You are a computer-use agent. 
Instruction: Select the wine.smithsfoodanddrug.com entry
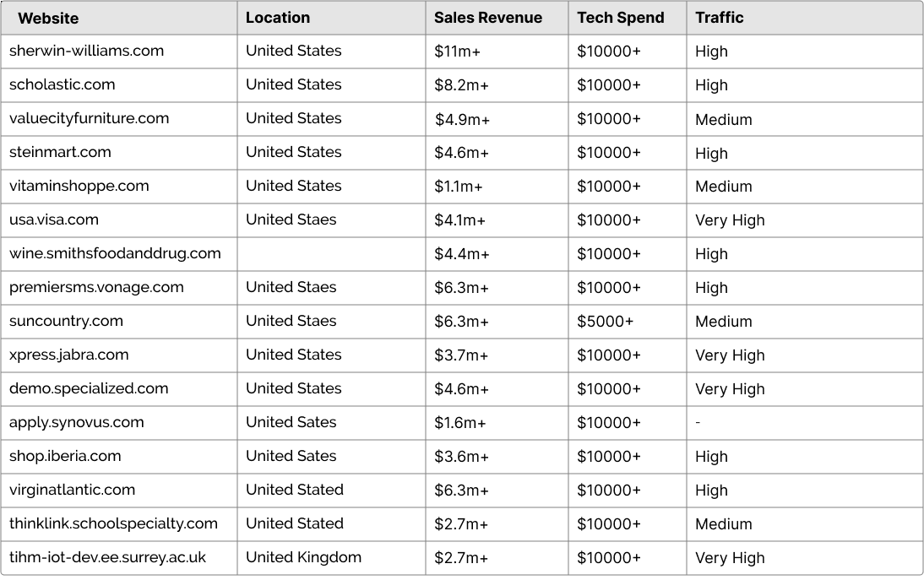(x=115, y=253)
